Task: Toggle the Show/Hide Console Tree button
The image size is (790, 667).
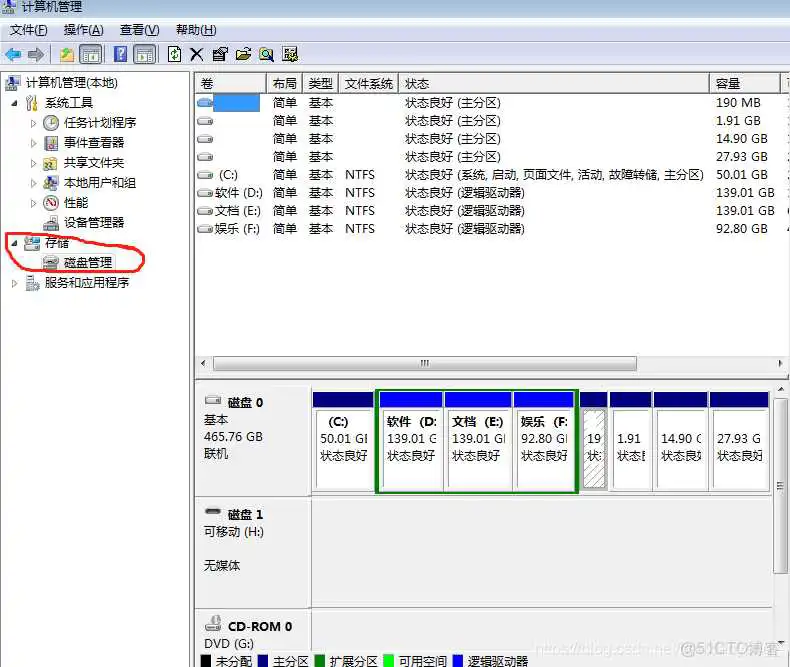Action: [x=91, y=54]
